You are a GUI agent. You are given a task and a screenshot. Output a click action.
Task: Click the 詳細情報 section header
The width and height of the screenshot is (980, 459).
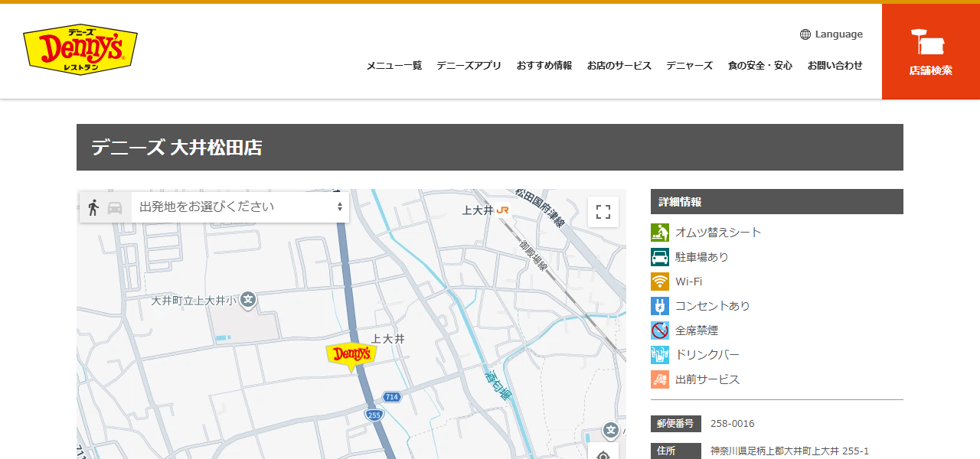(777, 202)
